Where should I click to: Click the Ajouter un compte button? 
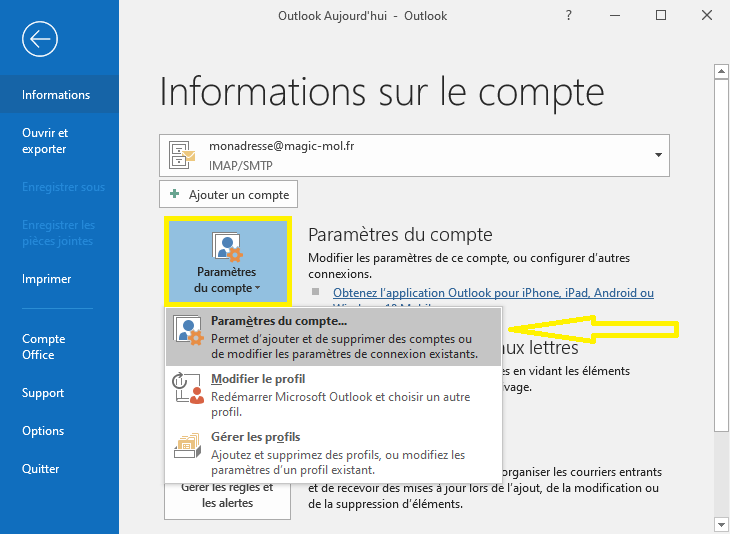click(228, 194)
